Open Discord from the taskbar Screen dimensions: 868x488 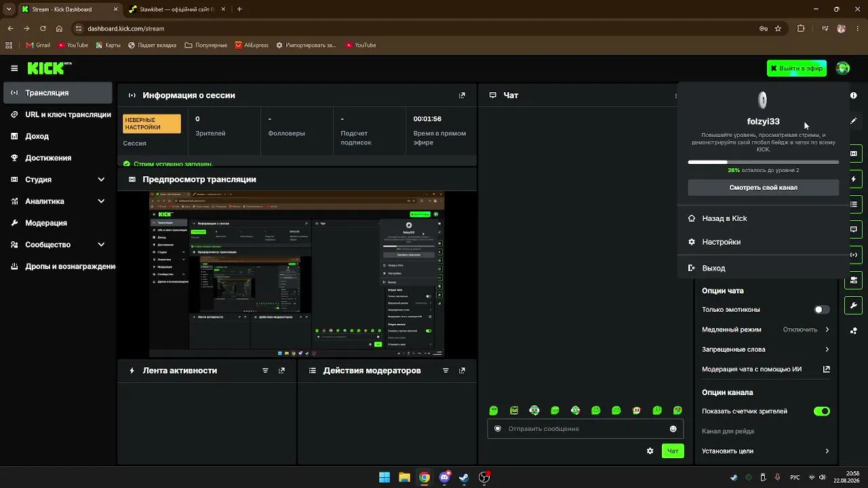click(x=444, y=477)
